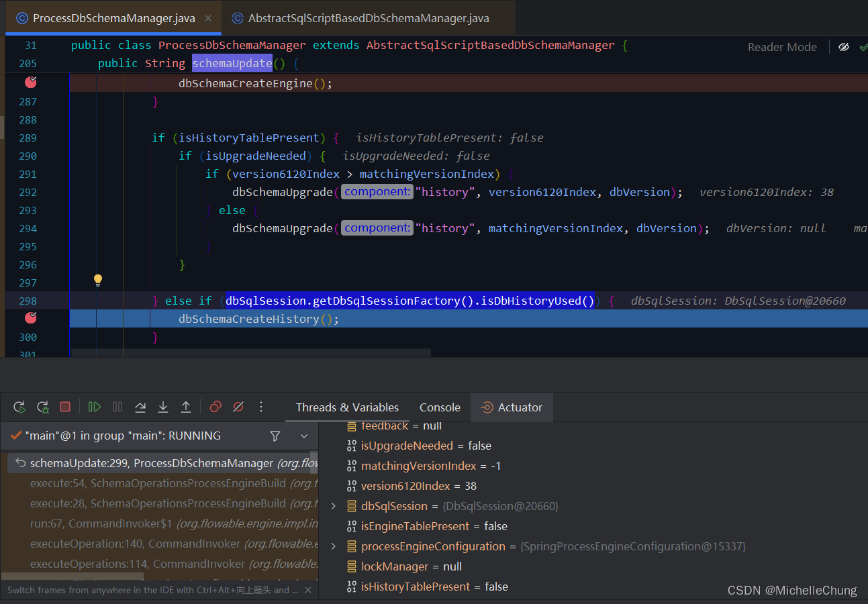Viewport: 868px width, 604px height.
Task: Click line number 289 in the gutter
Action: tap(28, 138)
